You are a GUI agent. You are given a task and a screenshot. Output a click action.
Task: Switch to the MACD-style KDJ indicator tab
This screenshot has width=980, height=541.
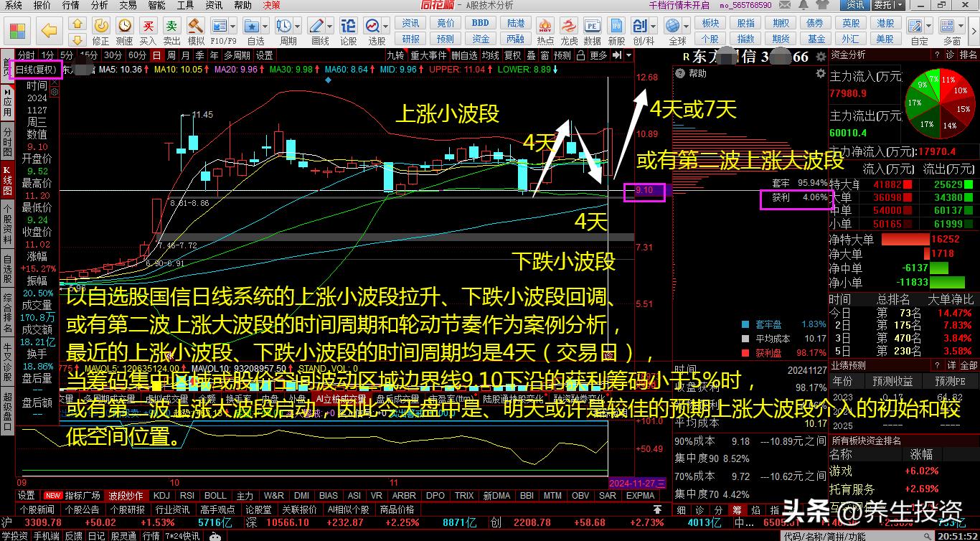coord(161,496)
